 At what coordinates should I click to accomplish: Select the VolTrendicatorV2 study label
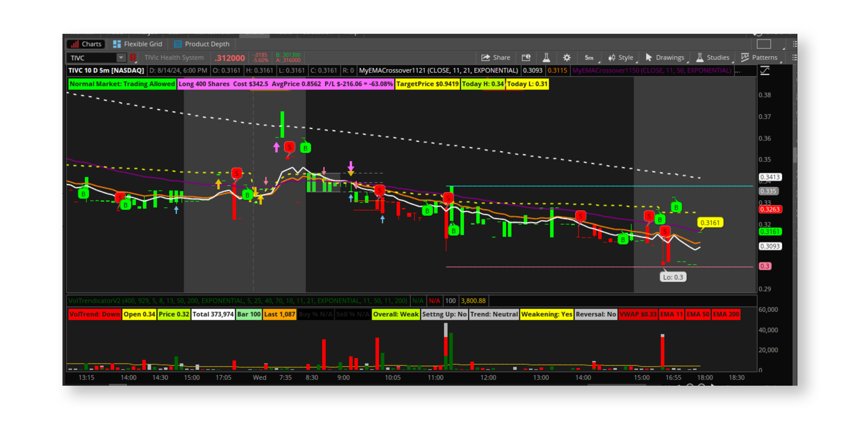(x=238, y=301)
